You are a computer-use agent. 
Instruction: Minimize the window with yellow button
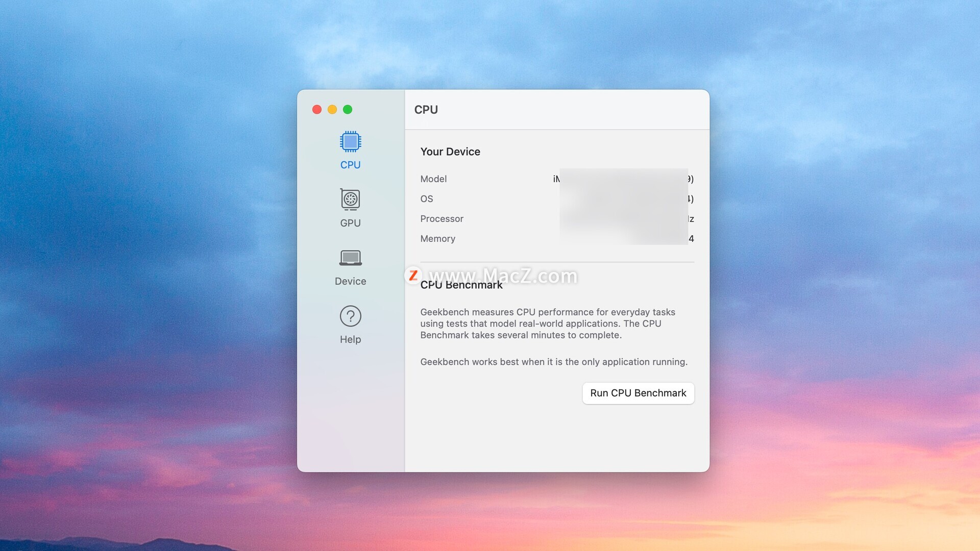click(x=332, y=110)
